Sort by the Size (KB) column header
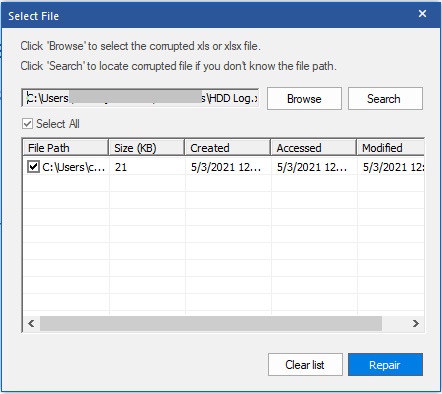The width and height of the screenshot is (442, 394). pos(147,148)
